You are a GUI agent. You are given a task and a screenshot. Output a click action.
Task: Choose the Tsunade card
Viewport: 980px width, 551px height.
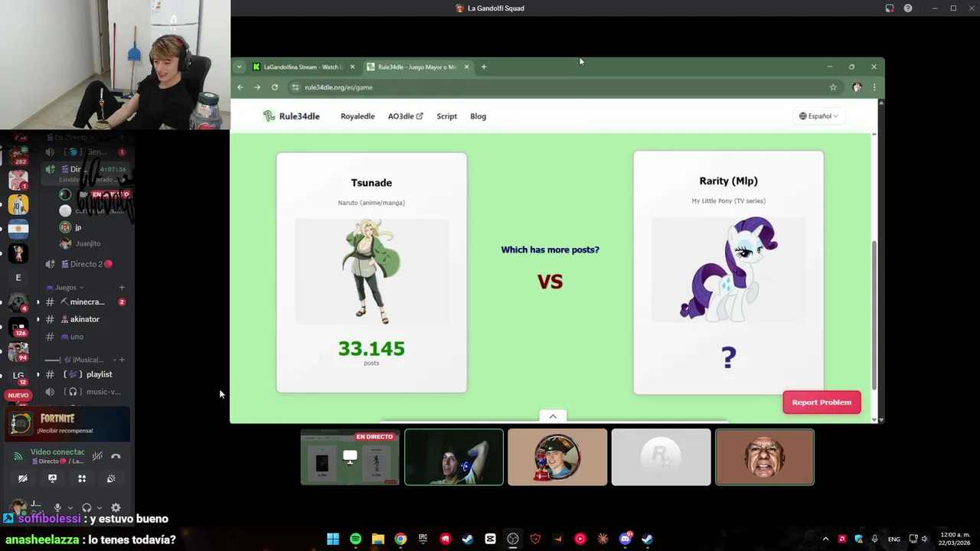pyautogui.click(x=371, y=272)
